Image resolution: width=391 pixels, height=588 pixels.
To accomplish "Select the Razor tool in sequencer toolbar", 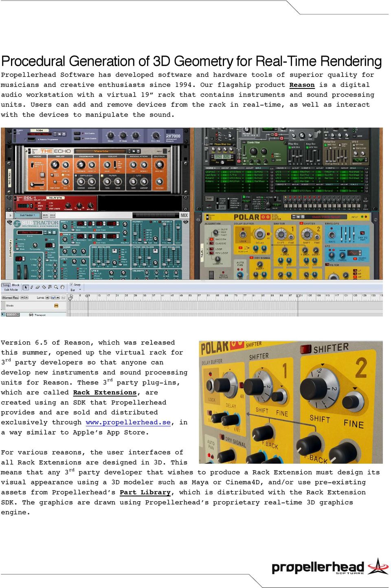I will click(x=44, y=287).
